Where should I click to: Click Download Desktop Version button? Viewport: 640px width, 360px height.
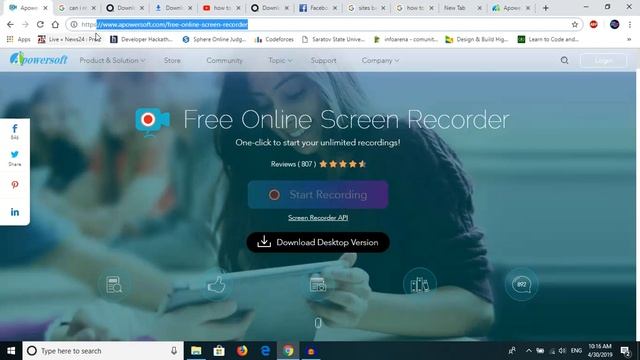(x=318, y=242)
